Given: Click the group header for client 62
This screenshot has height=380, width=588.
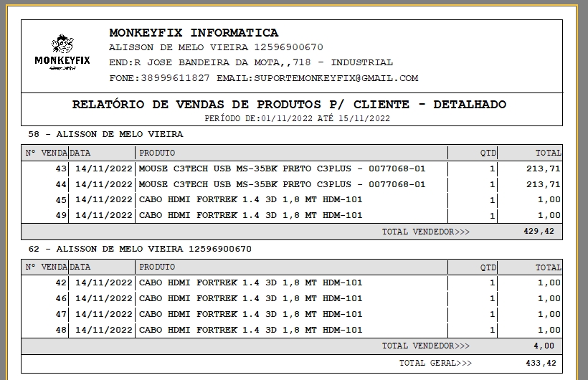Looking at the screenshot, I should (x=140, y=249).
